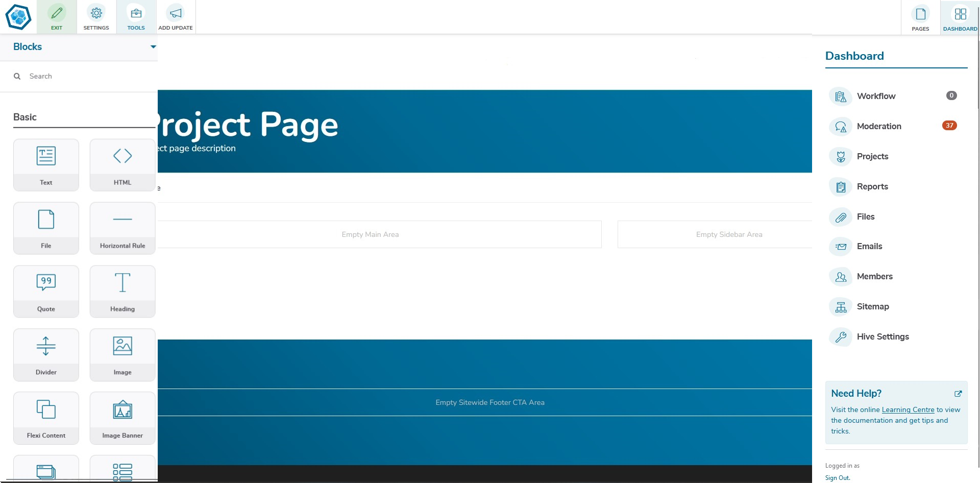Click the Projects plant icon
The width and height of the screenshot is (980, 483).
(x=841, y=157)
